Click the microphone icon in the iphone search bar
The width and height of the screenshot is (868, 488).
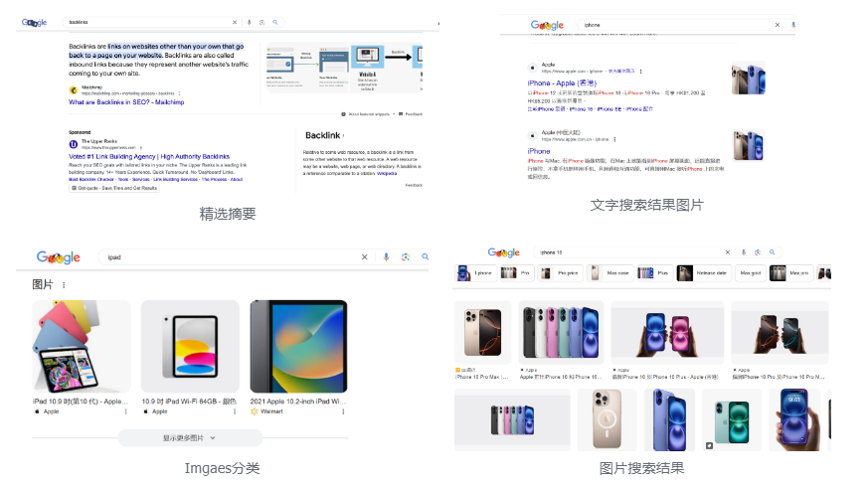[793, 25]
